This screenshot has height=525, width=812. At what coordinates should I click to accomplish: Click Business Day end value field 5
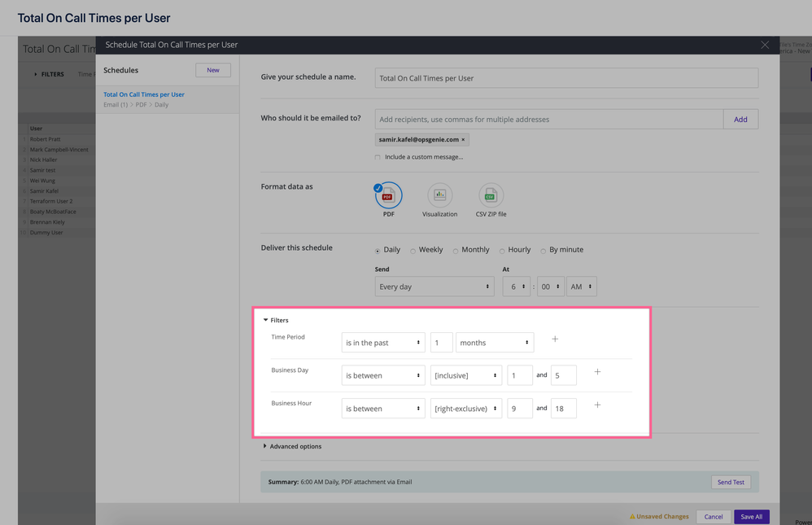pos(563,375)
